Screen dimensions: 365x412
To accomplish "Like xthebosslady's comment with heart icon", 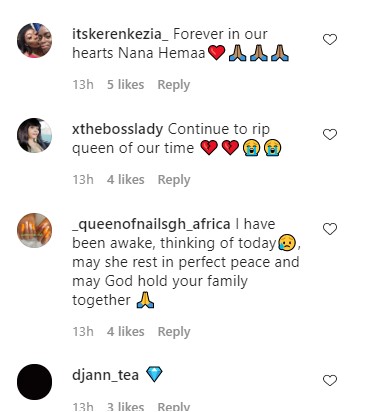I will (330, 135).
